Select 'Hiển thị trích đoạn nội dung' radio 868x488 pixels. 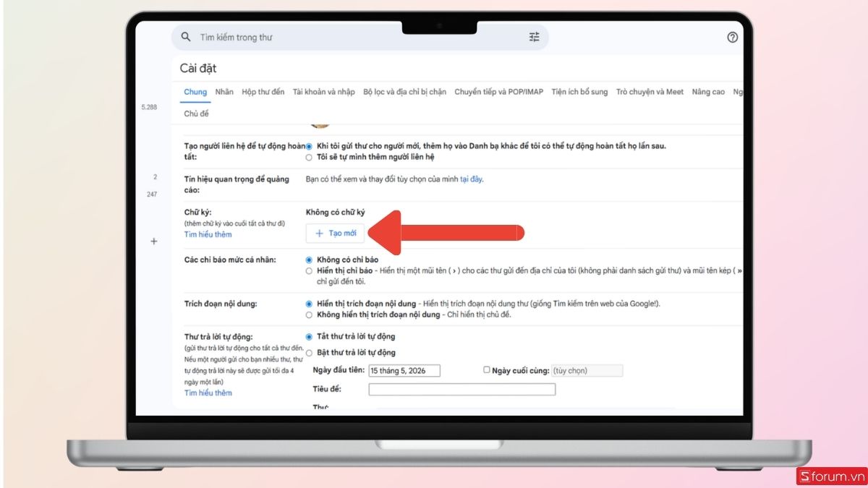coord(310,304)
